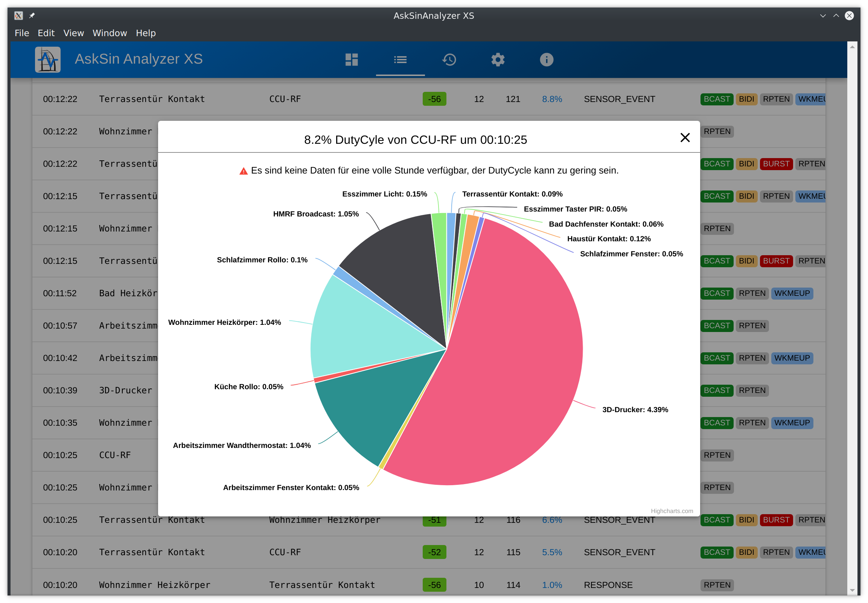
Task: Open the history clock icon
Action: tap(449, 59)
